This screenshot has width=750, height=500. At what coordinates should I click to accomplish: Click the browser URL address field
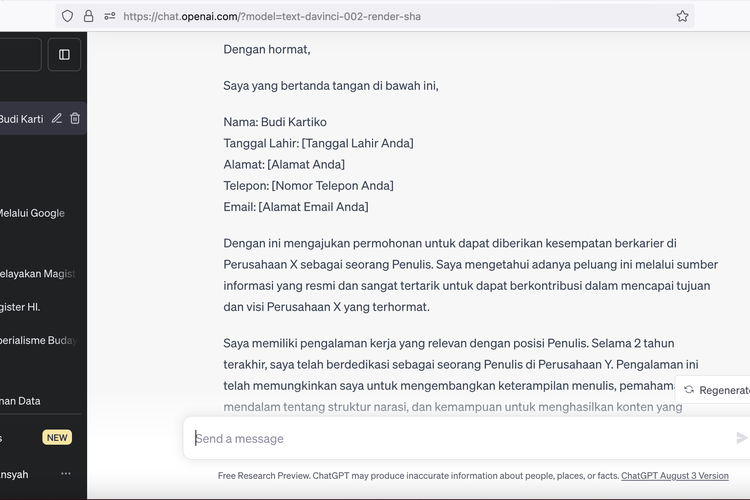pos(390,16)
